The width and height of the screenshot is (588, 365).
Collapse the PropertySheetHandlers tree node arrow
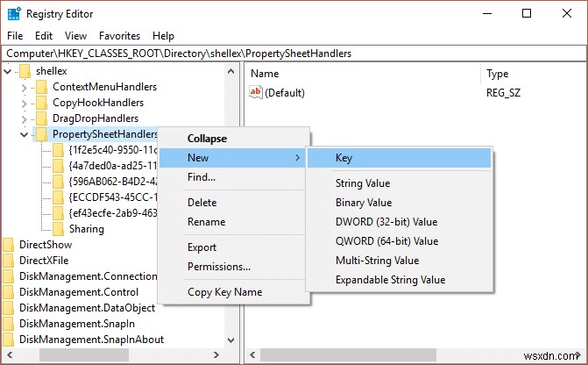tap(24, 134)
